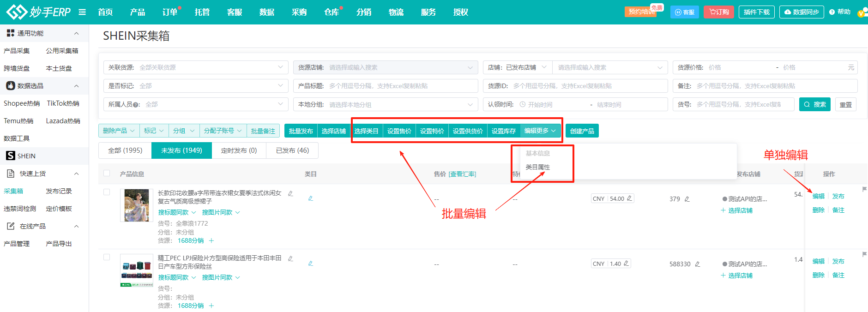
Task: Open the dress product thumbnail image
Action: click(x=137, y=205)
